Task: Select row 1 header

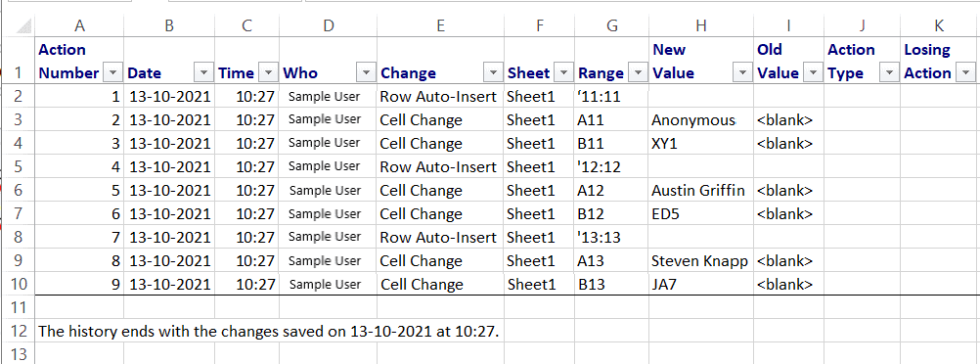Action: click(19, 61)
